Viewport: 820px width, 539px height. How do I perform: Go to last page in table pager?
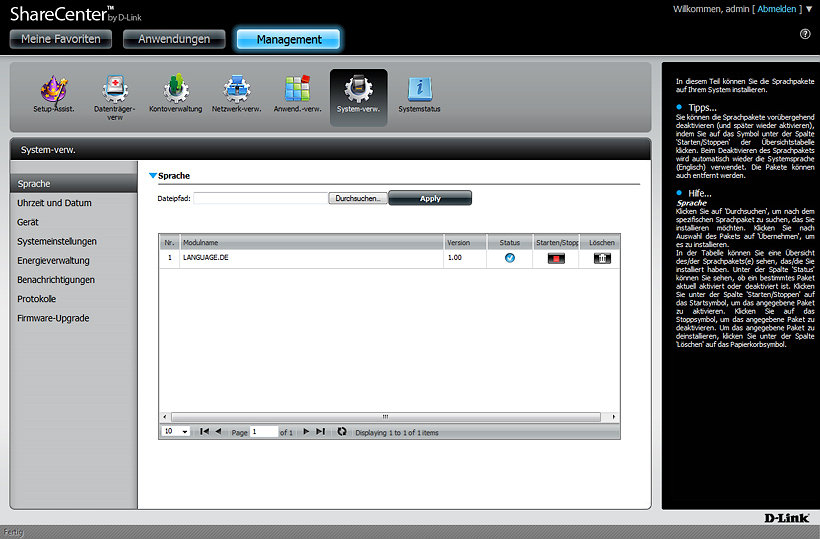[321, 431]
